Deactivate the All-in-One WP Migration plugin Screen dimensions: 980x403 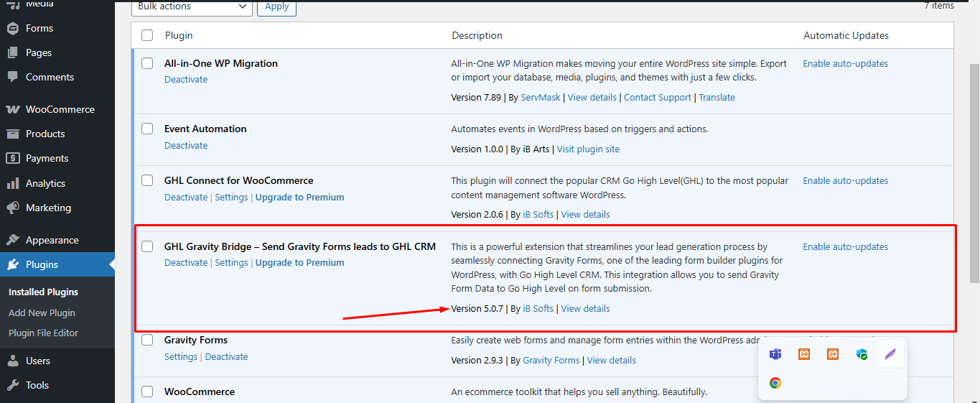[186, 80]
